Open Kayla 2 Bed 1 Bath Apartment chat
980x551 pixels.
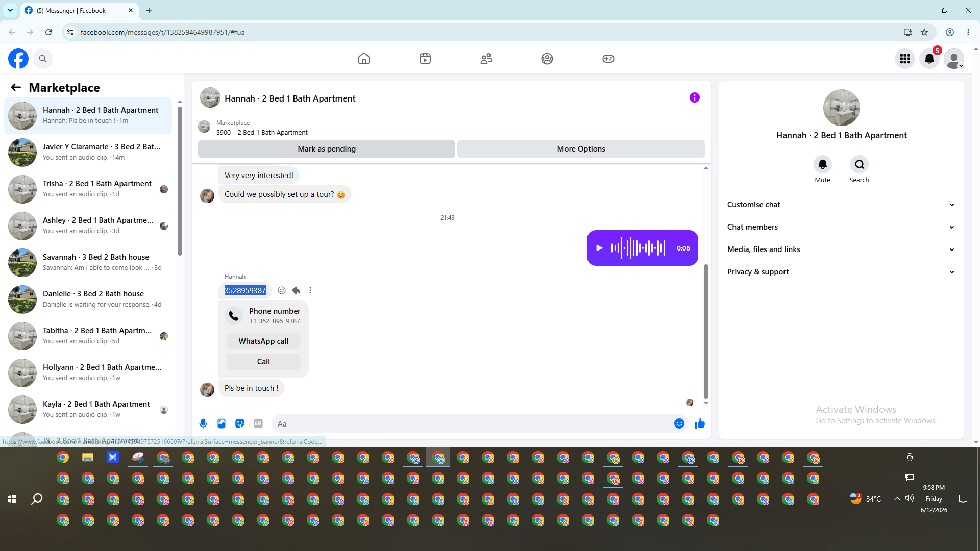click(x=88, y=409)
